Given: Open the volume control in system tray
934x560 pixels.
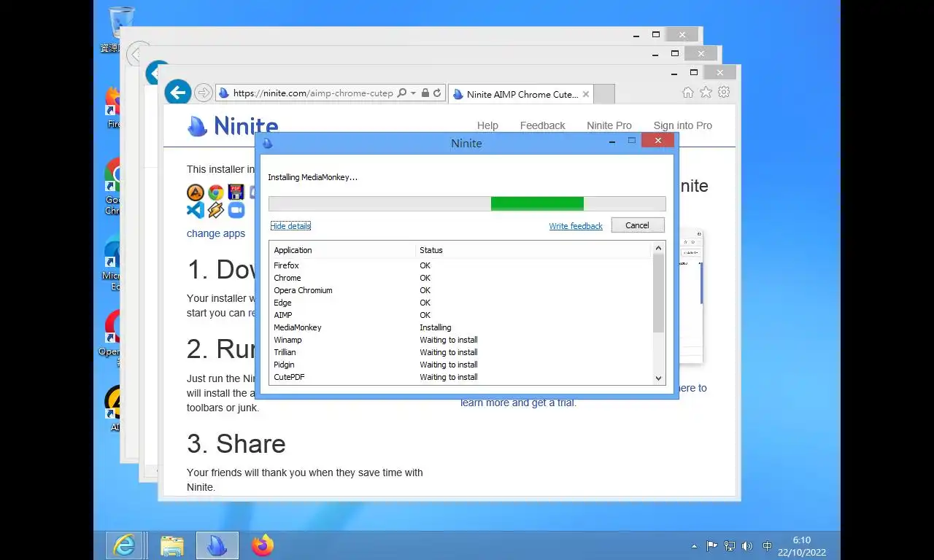Looking at the screenshot, I should coord(746,545).
